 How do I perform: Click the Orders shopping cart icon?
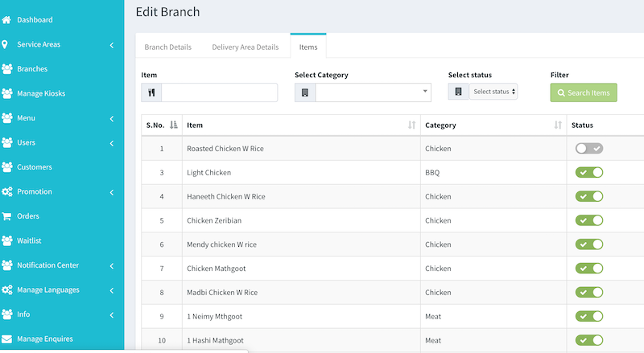tap(6, 216)
